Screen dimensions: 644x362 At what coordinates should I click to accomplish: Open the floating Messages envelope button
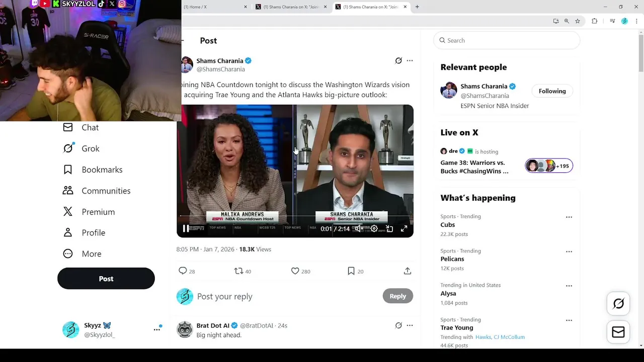coord(618,332)
